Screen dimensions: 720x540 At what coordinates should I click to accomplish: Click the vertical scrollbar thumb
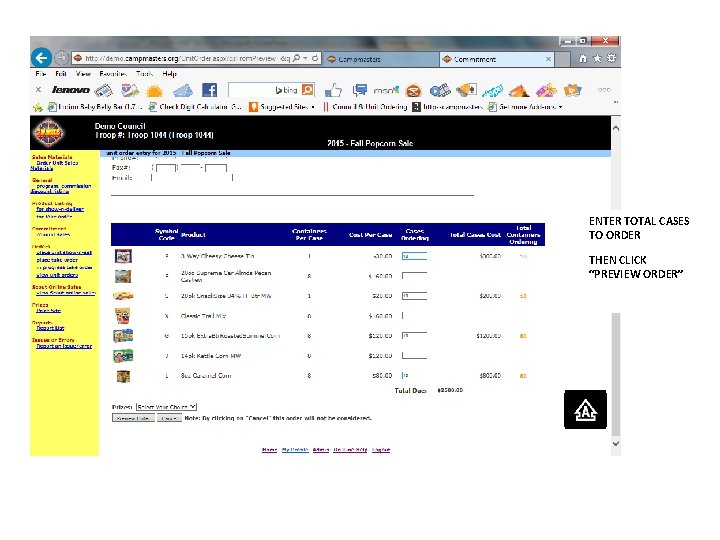pos(616,374)
